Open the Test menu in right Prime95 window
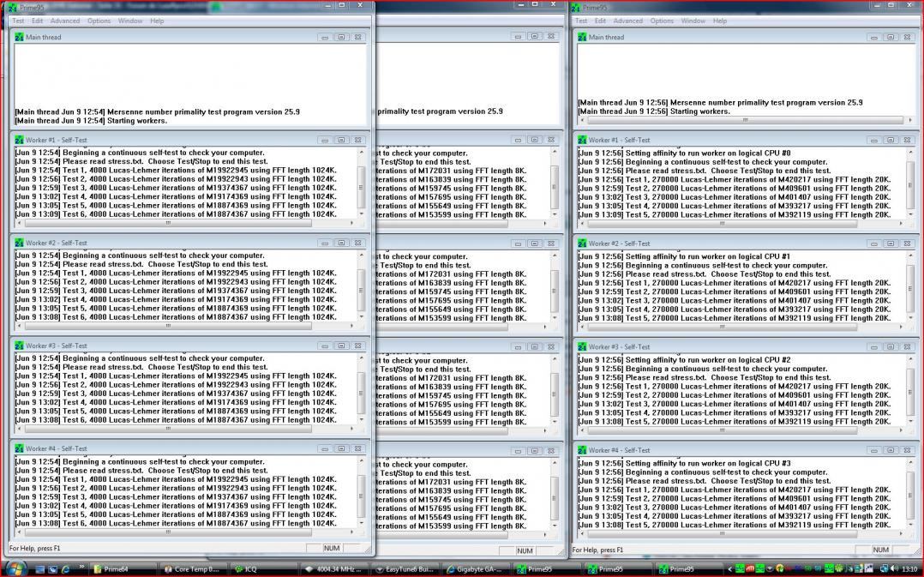The image size is (924, 577). (x=581, y=21)
